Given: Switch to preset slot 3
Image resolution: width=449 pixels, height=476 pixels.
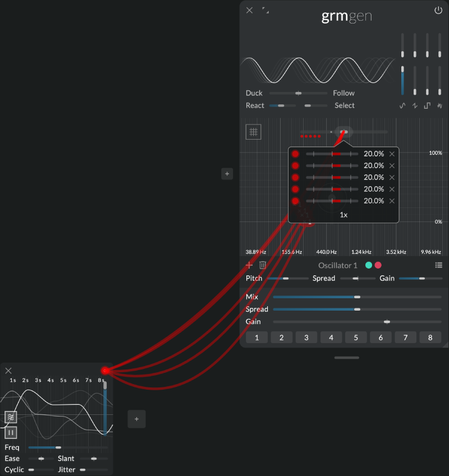Looking at the screenshot, I should point(306,337).
